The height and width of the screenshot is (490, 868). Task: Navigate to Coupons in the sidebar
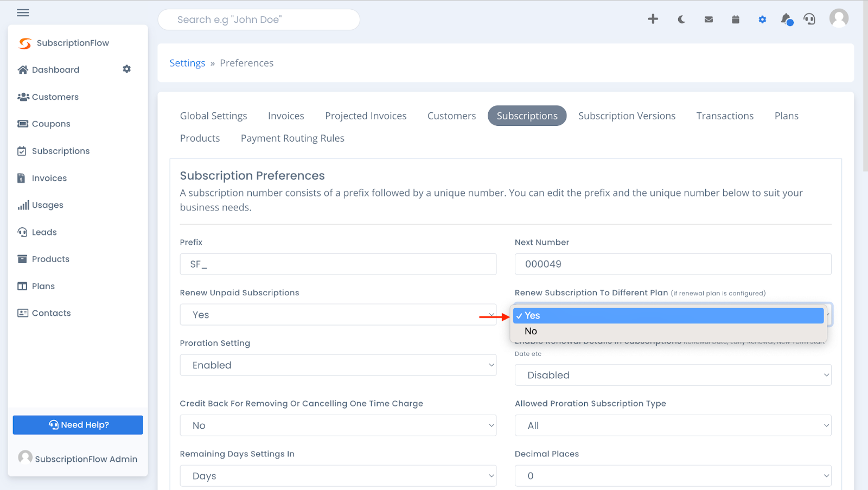pos(50,123)
